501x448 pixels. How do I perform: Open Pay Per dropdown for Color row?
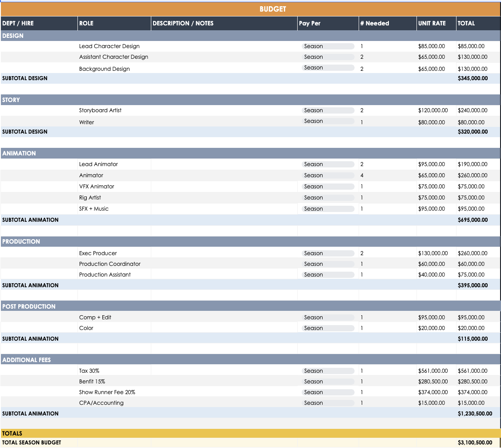click(x=328, y=328)
